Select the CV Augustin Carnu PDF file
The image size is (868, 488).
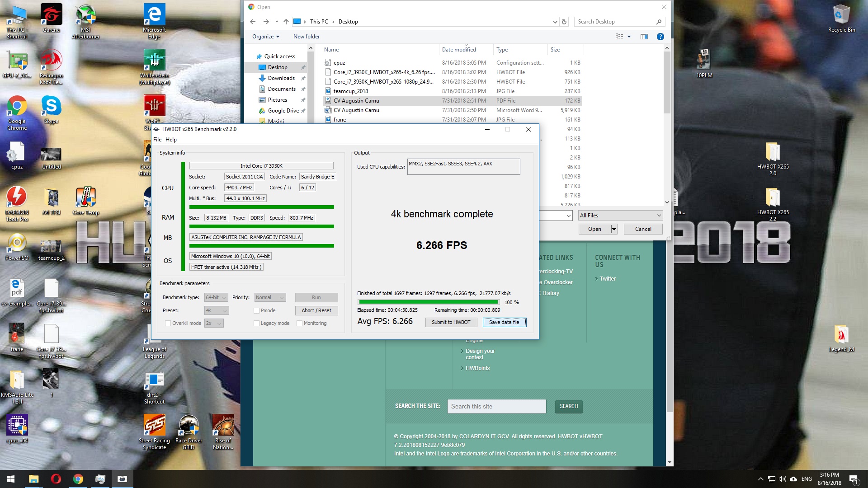[453, 101]
